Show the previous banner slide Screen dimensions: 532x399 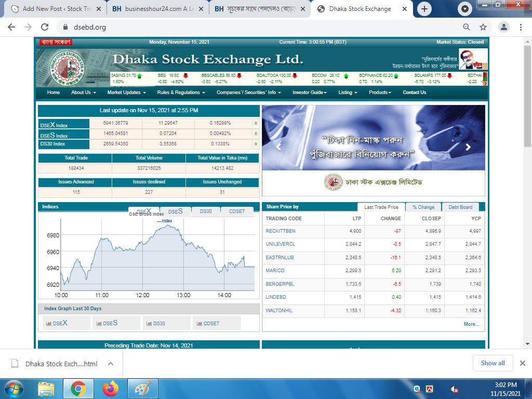[279, 147]
